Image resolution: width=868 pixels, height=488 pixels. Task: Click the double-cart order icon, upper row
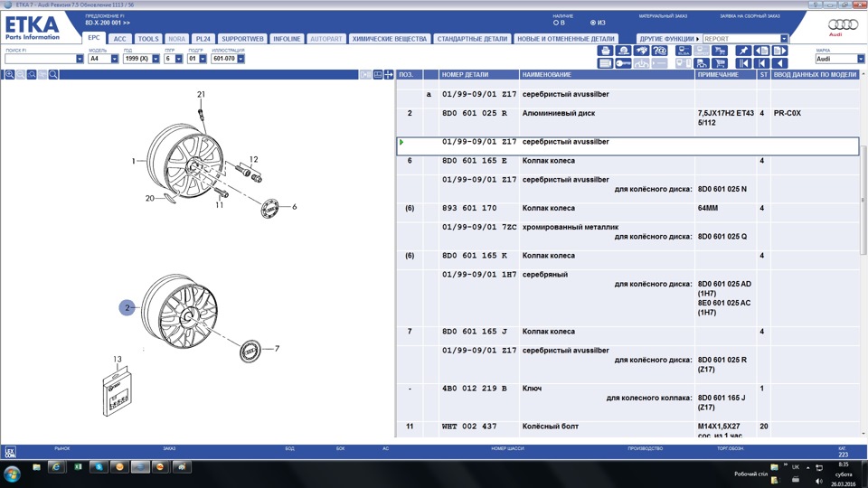720,51
